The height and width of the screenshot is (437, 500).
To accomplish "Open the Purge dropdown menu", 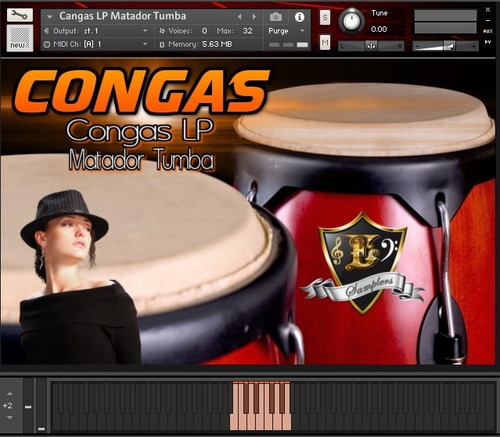I will [x=287, y=31].
